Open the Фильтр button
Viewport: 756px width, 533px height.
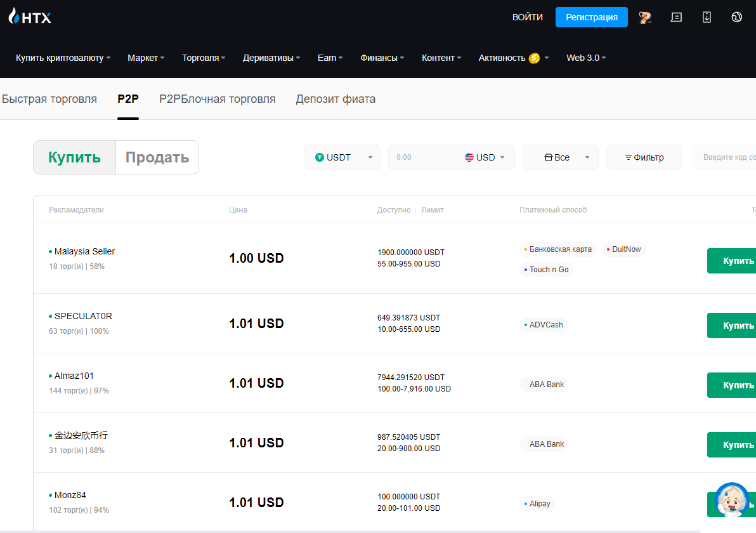tap(644, 157)
